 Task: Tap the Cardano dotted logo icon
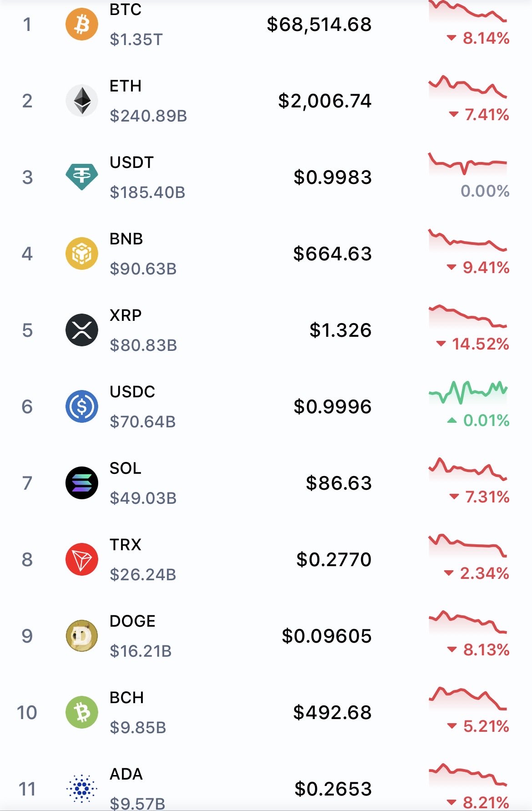point(82,788)
